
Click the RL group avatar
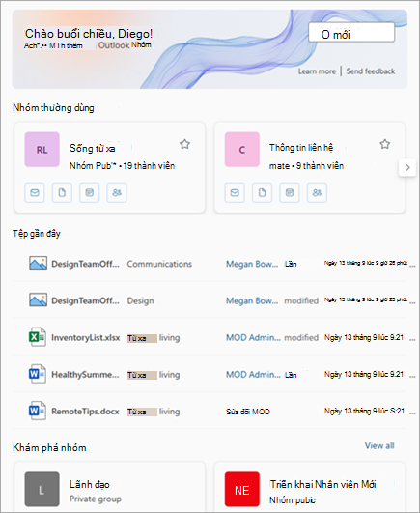tap(42, 150)
